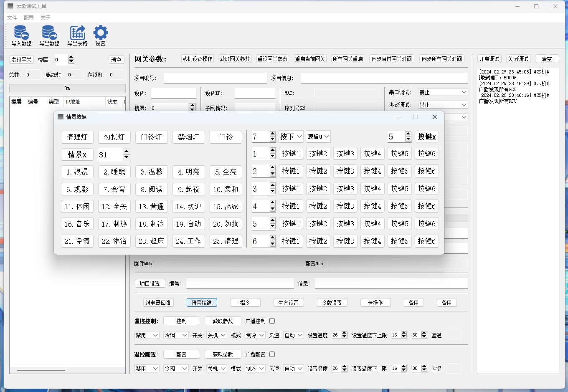
Task: Click 所有网关重启 button
Action: 347,59
